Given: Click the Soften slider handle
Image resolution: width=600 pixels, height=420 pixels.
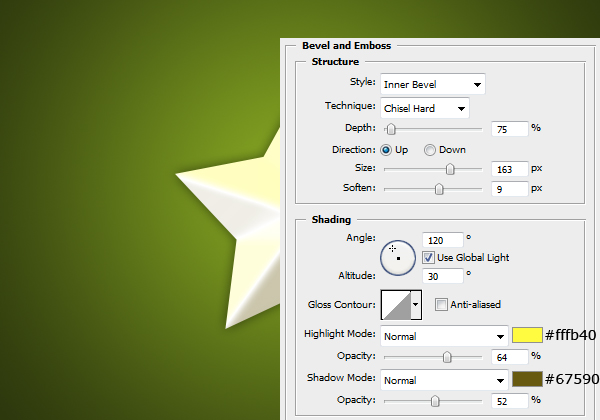Looking at the screenshot, I should click(439, 189).
